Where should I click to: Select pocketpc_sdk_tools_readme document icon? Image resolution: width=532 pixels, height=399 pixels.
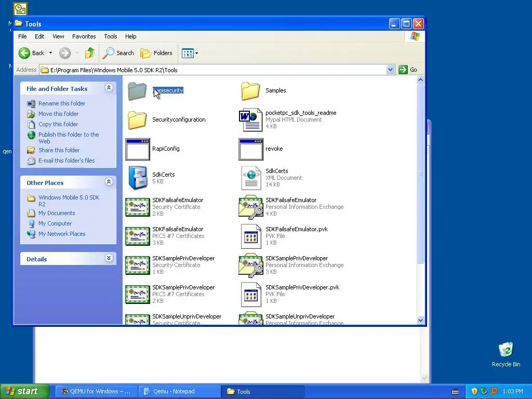click(250, 120)
